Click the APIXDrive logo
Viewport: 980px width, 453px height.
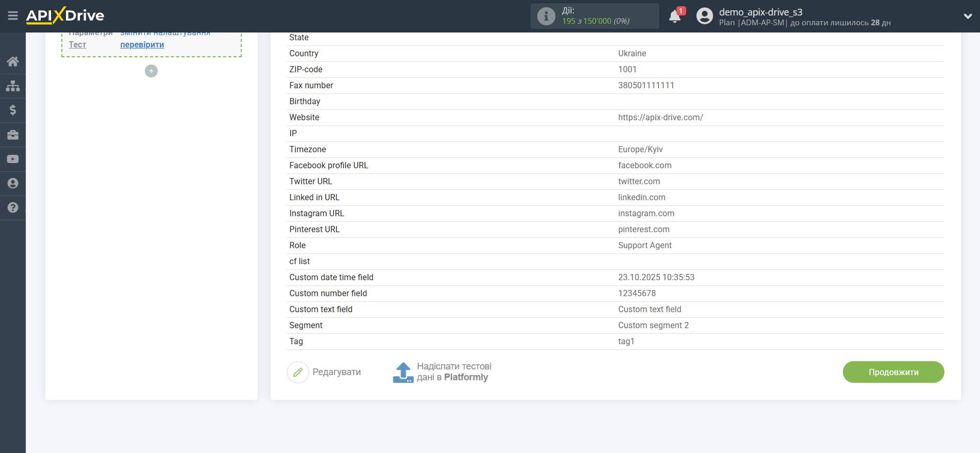(65, 15)
